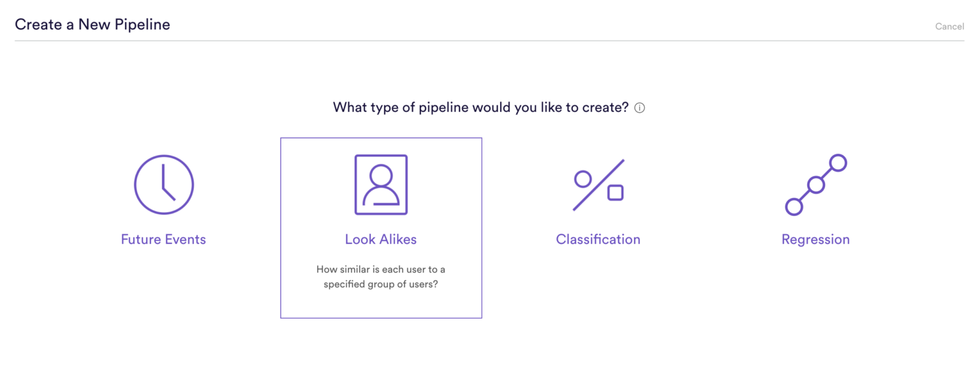Select the percent sign icon for Classification

click(598, 184)
